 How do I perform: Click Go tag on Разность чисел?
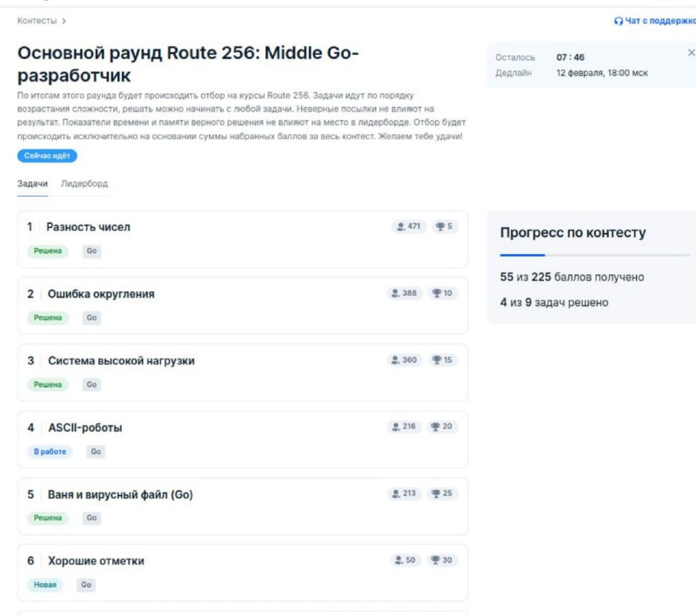(91, 251)
